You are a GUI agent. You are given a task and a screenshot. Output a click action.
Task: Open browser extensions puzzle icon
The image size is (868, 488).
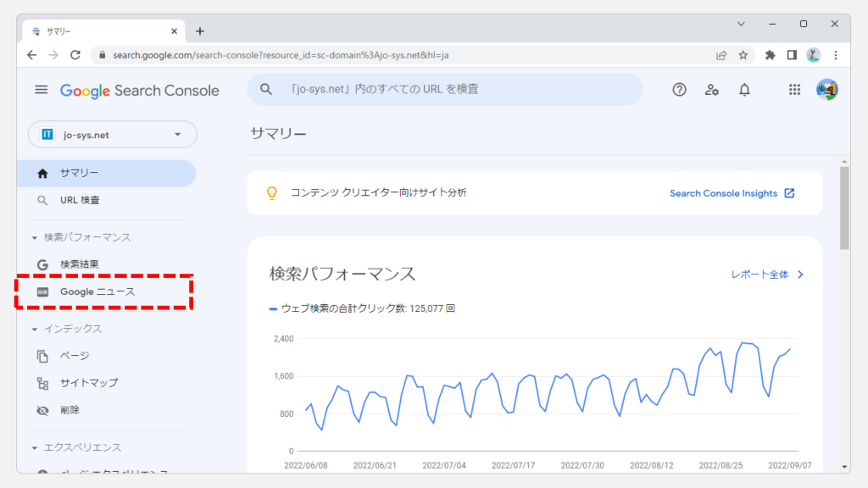(x=770, y=55)
